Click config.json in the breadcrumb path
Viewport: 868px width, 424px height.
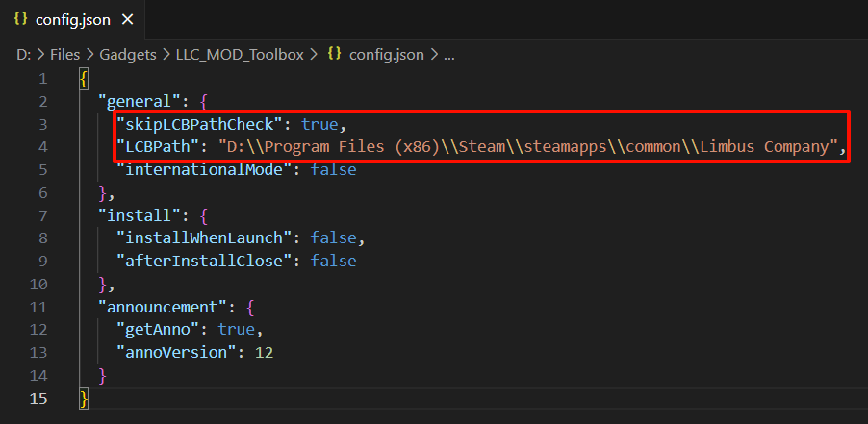click(386, 55)
